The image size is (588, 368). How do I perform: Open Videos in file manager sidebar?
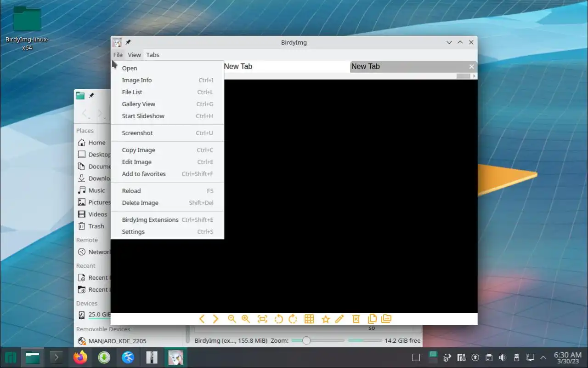coord(92,214)
